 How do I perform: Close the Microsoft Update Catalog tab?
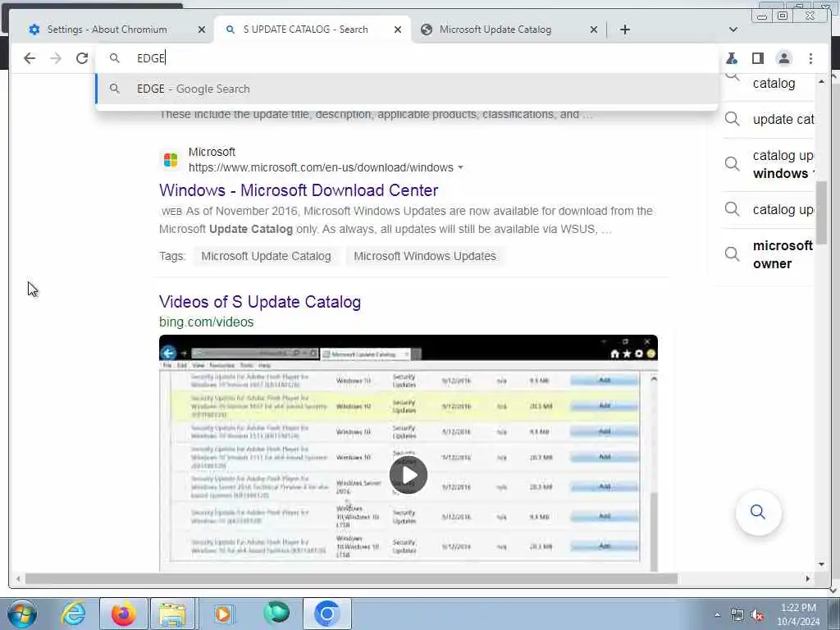pyautogui.click(x=594, y=30)
